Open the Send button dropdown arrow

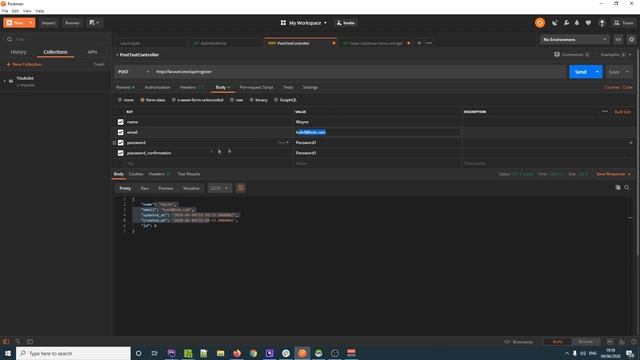[x=597, y=72]
